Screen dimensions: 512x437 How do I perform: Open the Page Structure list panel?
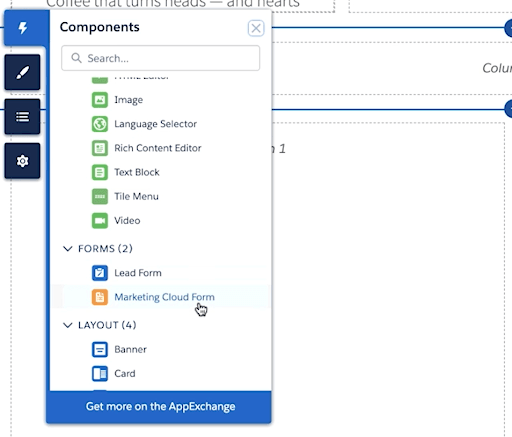(22, 117)
